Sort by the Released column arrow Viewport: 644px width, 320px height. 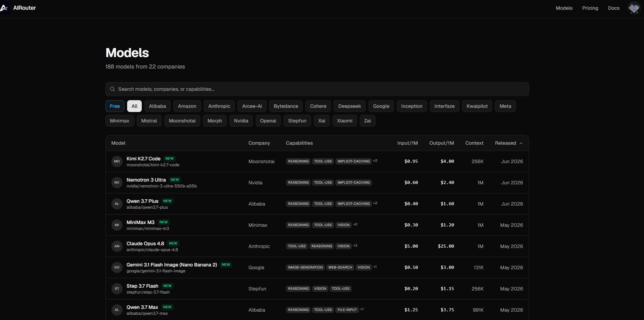pos(521,143)
